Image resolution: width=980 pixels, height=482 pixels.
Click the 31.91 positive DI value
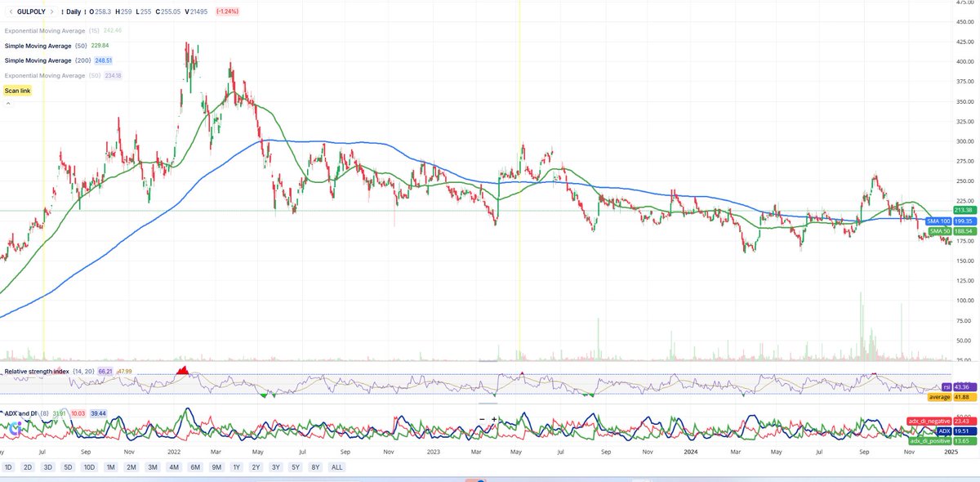point(60,413)
